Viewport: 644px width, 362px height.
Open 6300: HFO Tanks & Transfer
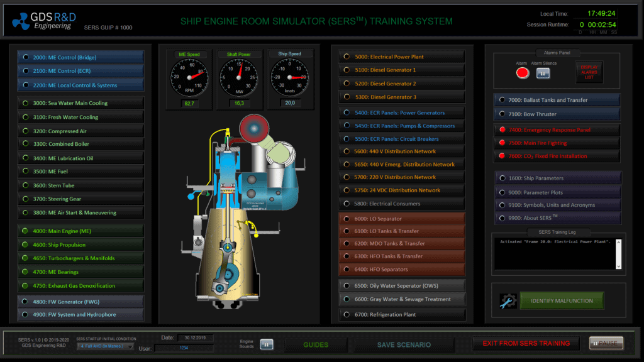(x=402, y=256)
